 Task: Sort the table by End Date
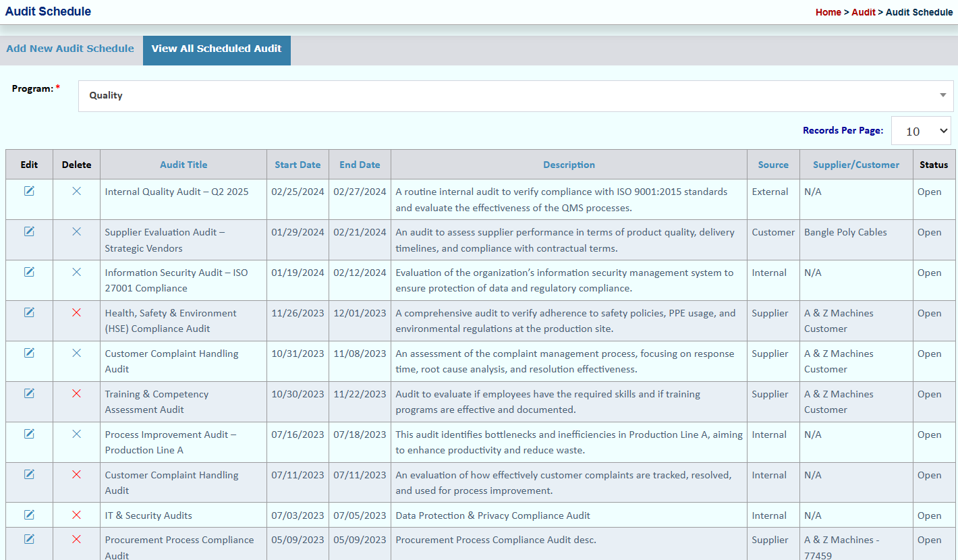coord(360,165)
